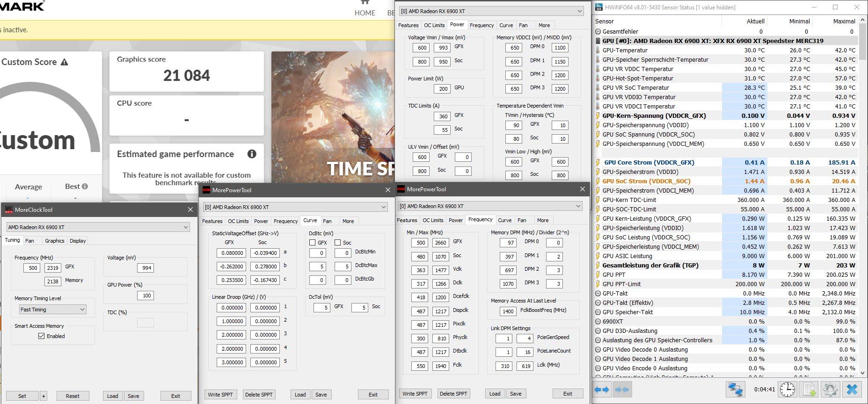Open Features tab in Frequency window
868x404 pixels.
click(407, 220)
